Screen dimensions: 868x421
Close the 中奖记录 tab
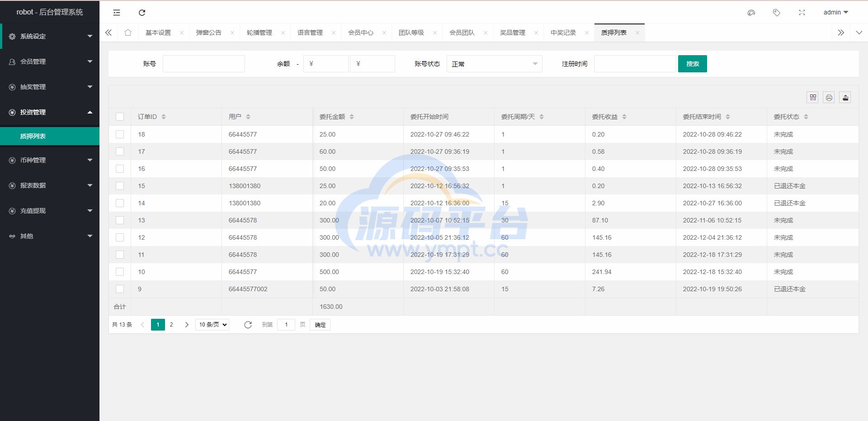587,33
